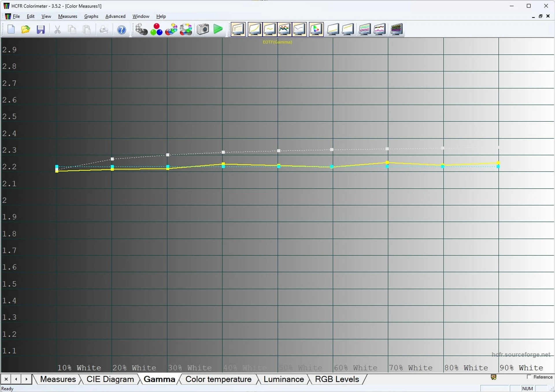The image size is (555, 392).
Task: Toggle the luminance graph monitor icon
Action: point(255,29)
